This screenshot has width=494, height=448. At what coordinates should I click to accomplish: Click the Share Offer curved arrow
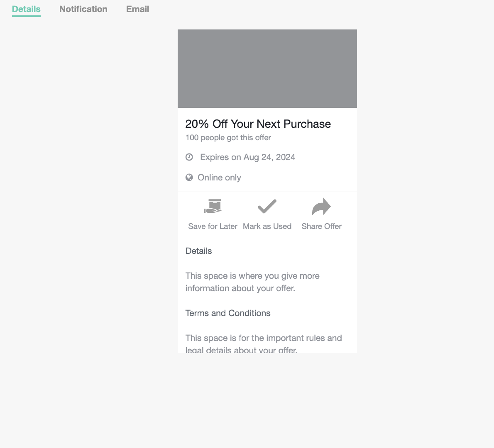(x=321, y=206)
